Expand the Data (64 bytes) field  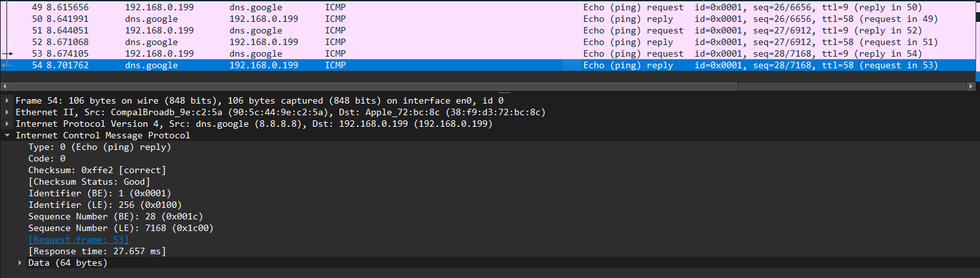pos(20,263)
